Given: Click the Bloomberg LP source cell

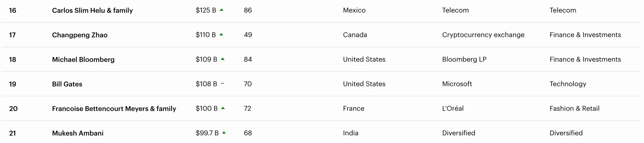Looking at the screenshot, I should (x=464, y=59).
